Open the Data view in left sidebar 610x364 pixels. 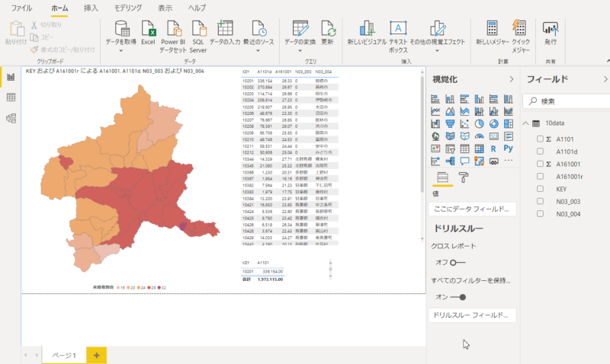tap(11, 97)
